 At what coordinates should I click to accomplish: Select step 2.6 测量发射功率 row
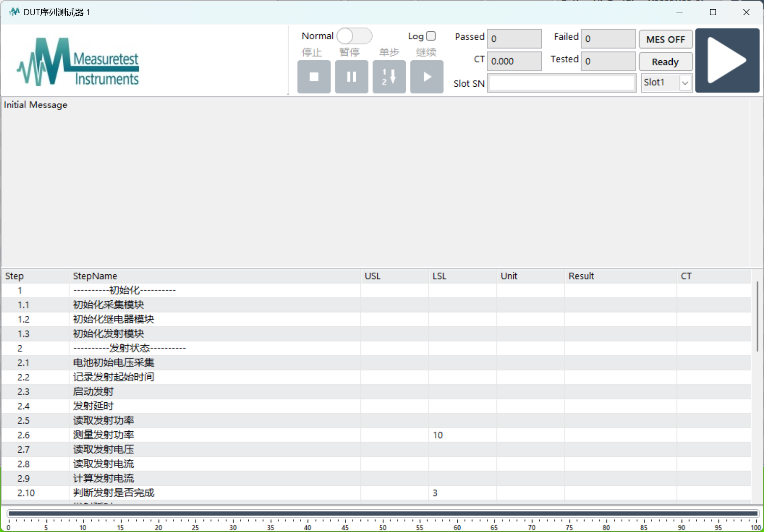pos(103,435)
